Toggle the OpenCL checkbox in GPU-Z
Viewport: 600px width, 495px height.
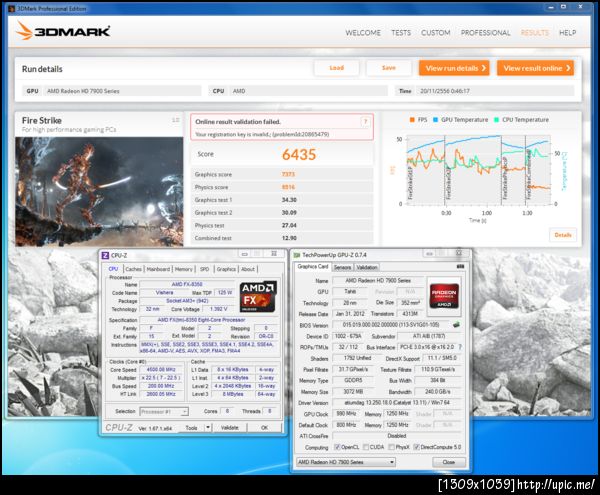tap(337, 447)
